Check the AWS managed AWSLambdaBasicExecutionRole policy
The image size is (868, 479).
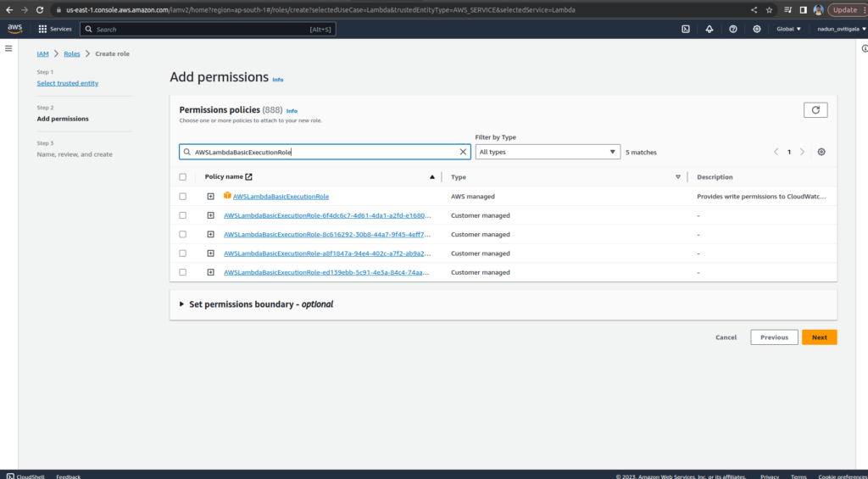tap(183, 197)
